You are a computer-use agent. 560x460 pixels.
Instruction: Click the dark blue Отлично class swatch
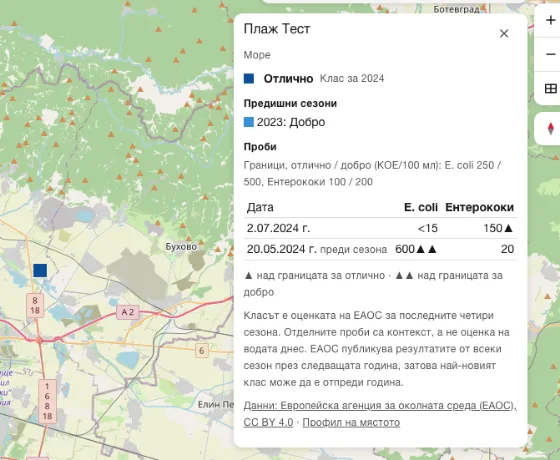[x=249, y=79]
